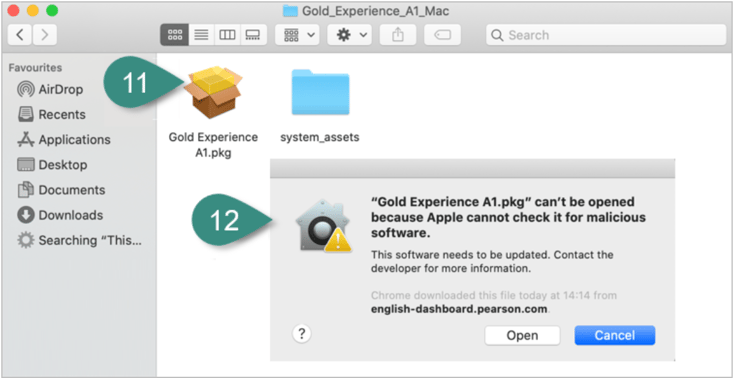734x378 pixels.
Task: Click the question mark help button
Action: (302, 334)
